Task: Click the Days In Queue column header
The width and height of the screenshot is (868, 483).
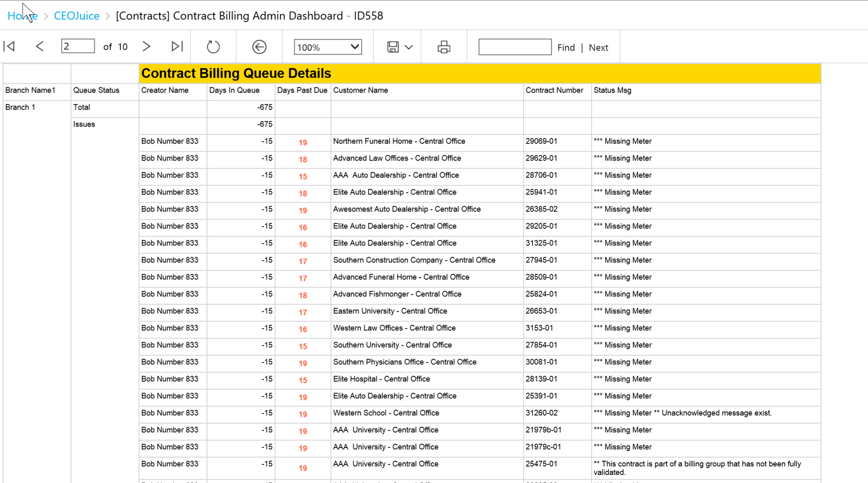Action: click(234, 90)
